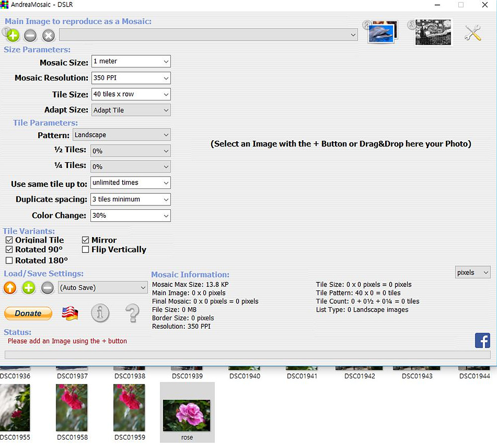Disable the Mirror tile variant

85,240
